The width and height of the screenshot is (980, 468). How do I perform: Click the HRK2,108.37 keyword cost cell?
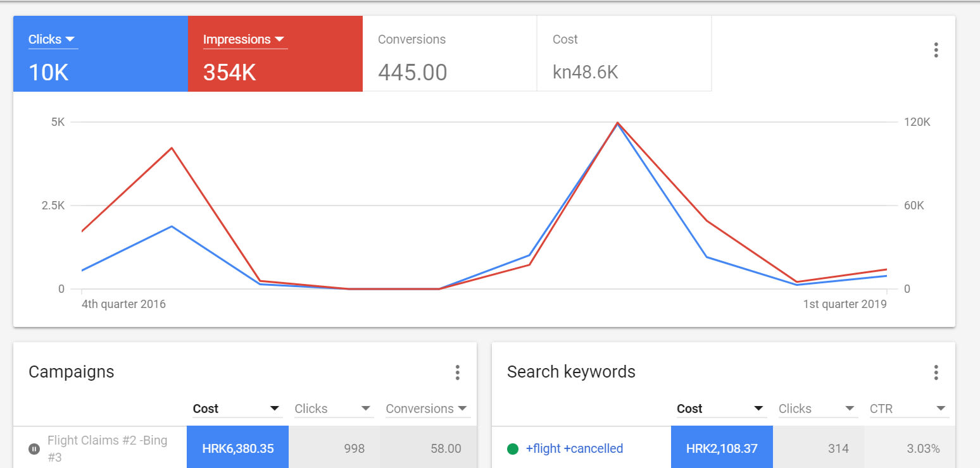coord(722,449)
